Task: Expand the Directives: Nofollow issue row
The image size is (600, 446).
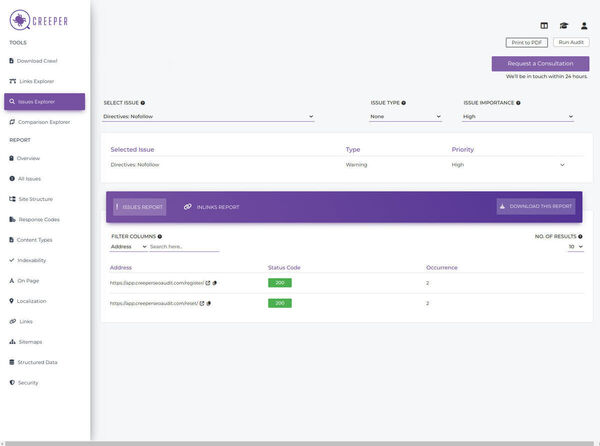Action: coord(562,165)
